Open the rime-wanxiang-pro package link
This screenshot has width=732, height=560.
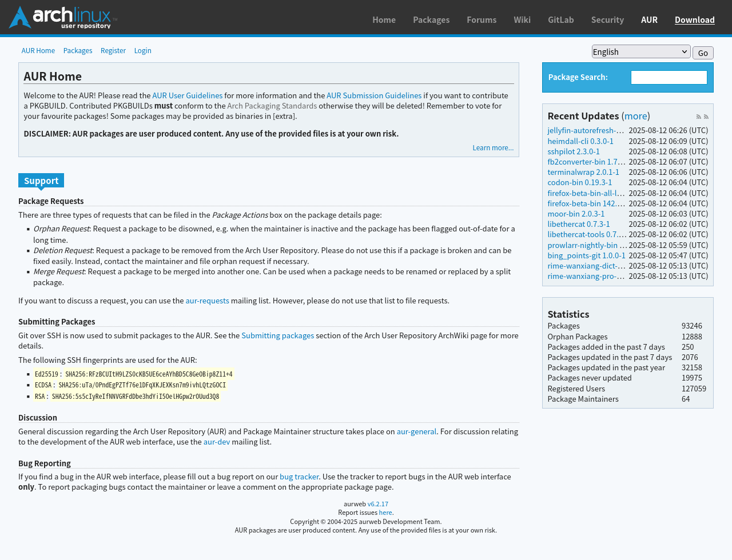click(x=586, y=276)
